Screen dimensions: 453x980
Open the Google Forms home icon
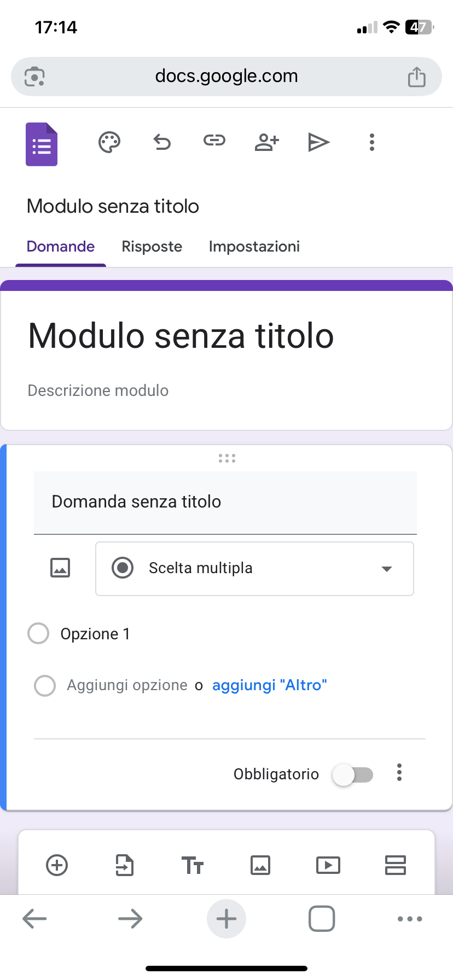click(42, 144)
